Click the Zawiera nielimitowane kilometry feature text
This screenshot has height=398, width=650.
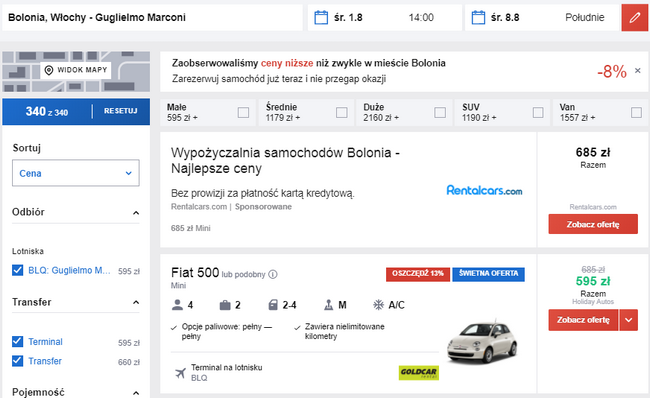(x=344, y=331)
